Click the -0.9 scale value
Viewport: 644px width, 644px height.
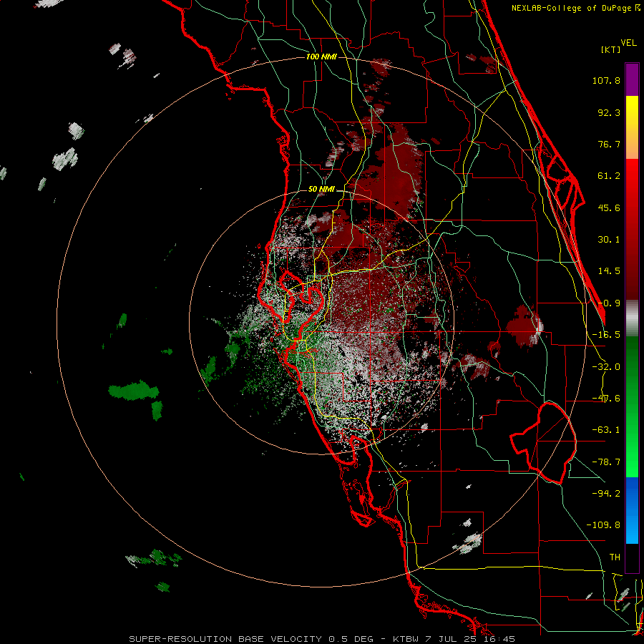[x=609, y=303]
